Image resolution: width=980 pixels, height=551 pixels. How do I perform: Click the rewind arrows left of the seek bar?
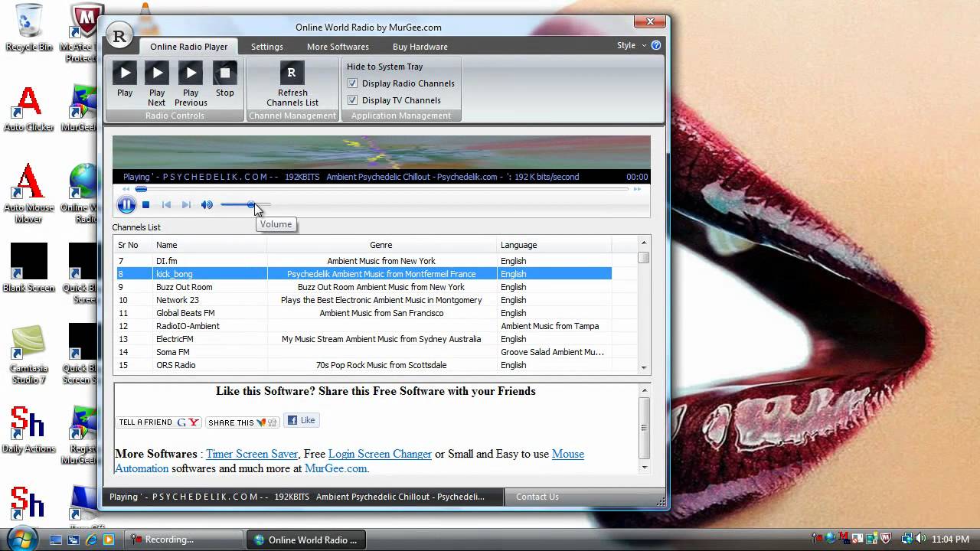(x=126, y=189)
